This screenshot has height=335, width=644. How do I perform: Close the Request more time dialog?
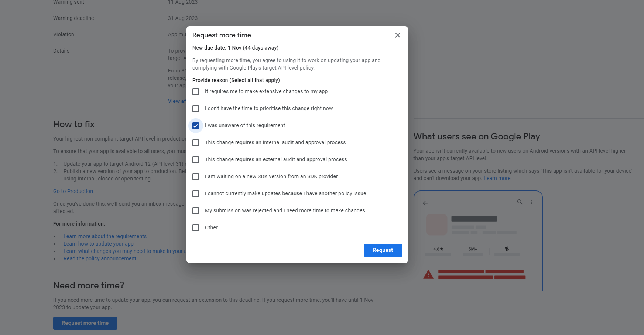click(x=397, y=35)
